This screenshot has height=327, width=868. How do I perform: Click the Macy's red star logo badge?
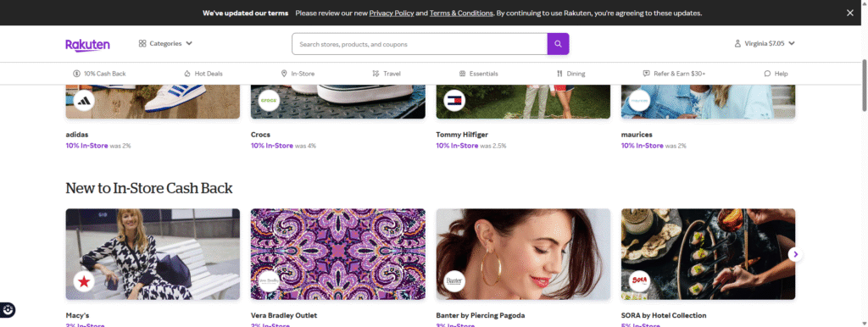pyautogui.click(x=84, y=281)
